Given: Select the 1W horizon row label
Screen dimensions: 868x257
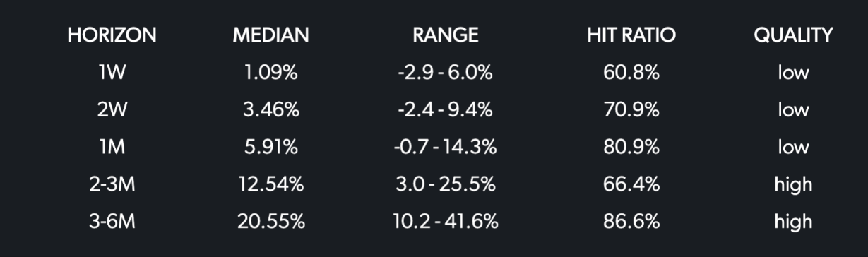Looking at the screenshot, I should point(112,73).
